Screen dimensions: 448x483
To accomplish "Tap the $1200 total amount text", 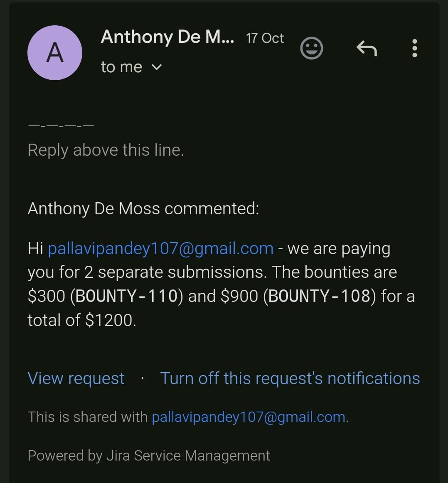I will tap(110, 320).
